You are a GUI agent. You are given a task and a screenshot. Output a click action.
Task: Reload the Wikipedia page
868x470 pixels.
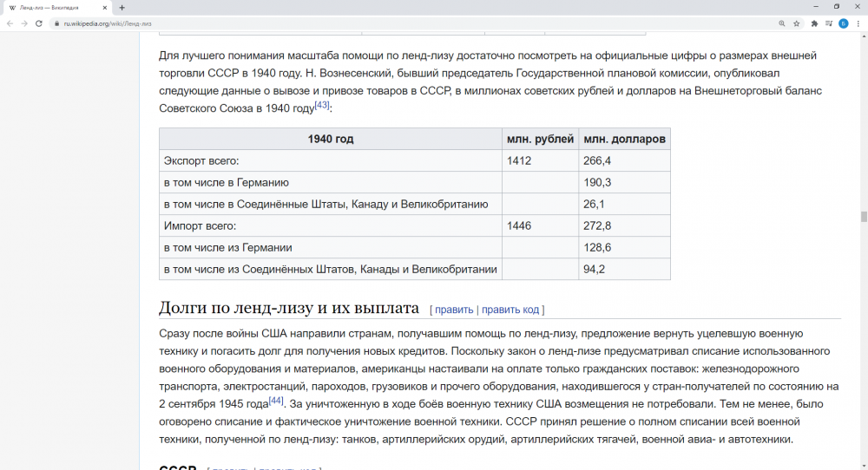click(x=39, y=23)
